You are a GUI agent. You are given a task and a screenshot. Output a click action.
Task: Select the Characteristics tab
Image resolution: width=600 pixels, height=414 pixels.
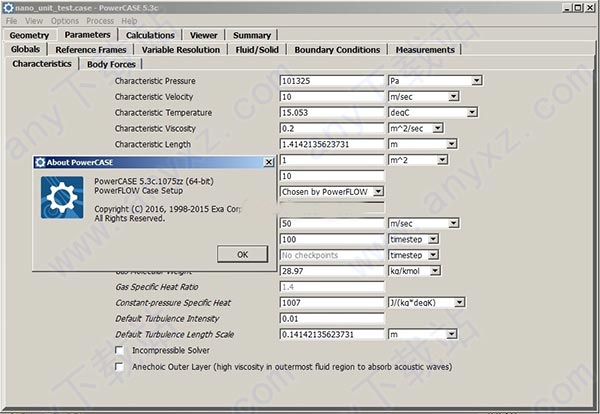[x=42, y=64]
